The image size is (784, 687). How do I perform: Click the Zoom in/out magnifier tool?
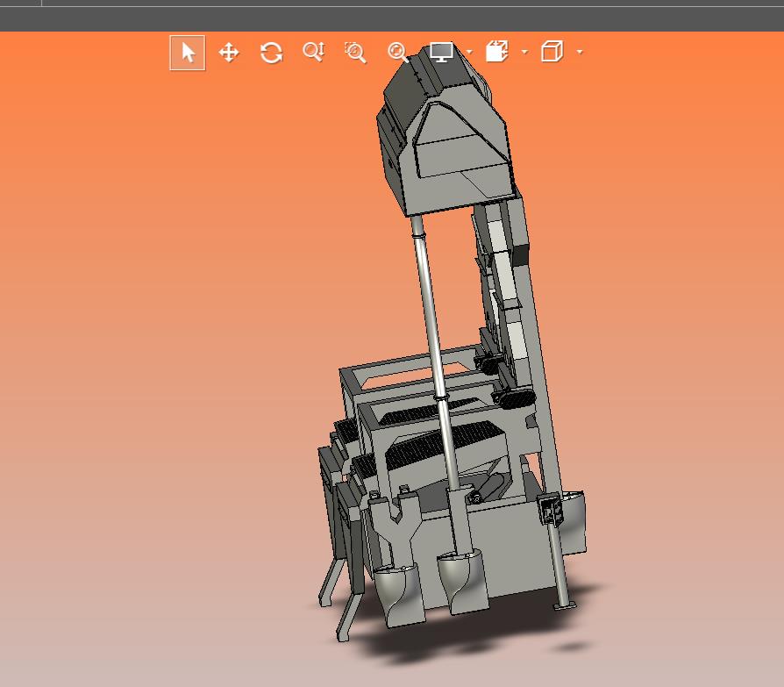point(313,53)
